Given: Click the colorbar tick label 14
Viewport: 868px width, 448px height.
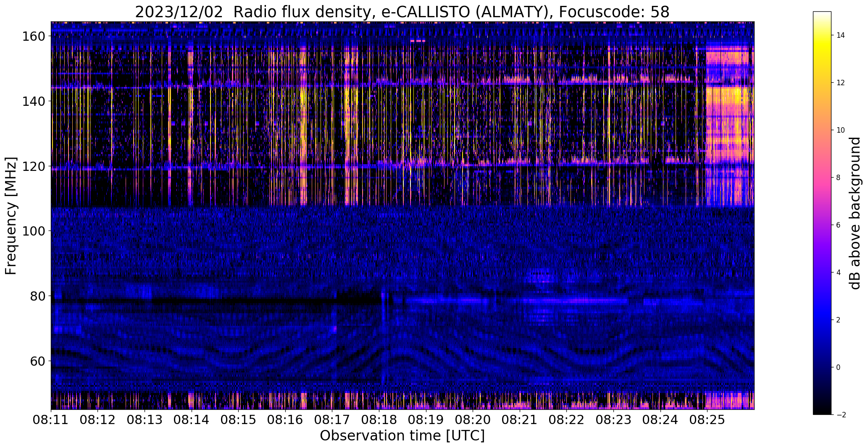Looking at the screenshot, I should click(x=841, y=35).
